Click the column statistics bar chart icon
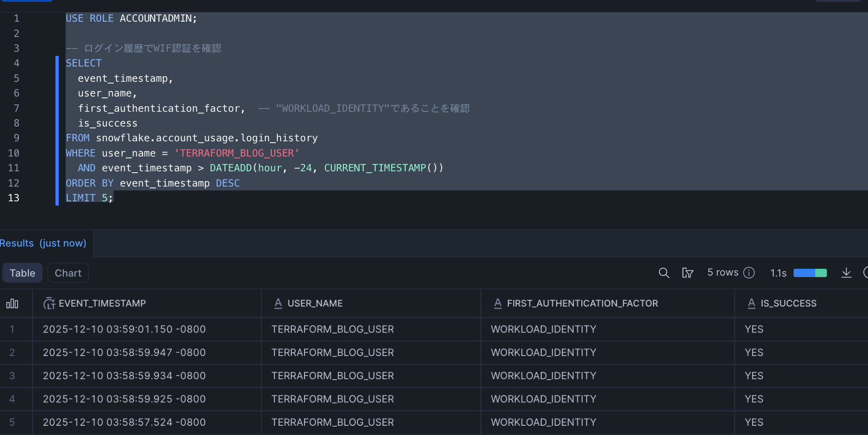 coord(12,303)
